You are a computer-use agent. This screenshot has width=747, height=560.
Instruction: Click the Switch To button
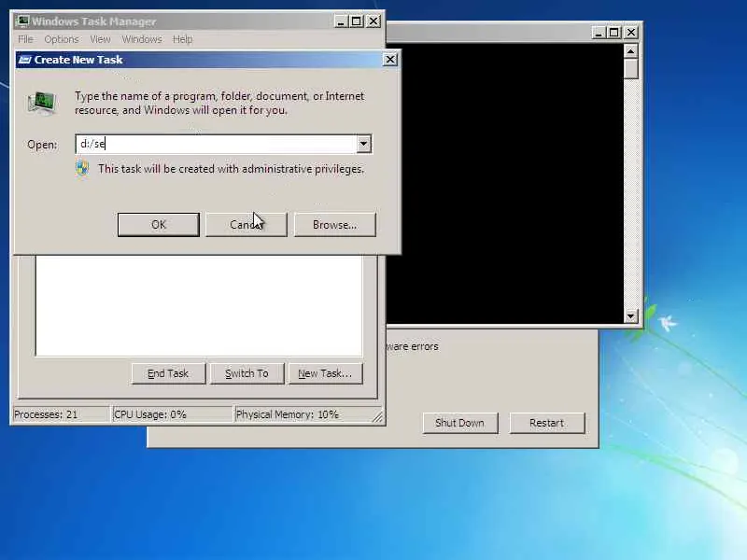coord(247,373)
